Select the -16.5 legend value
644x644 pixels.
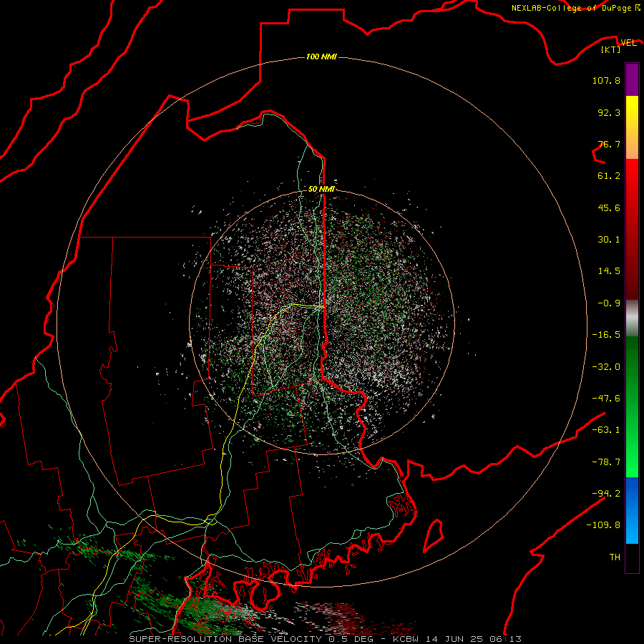click(x=606, y=335)
